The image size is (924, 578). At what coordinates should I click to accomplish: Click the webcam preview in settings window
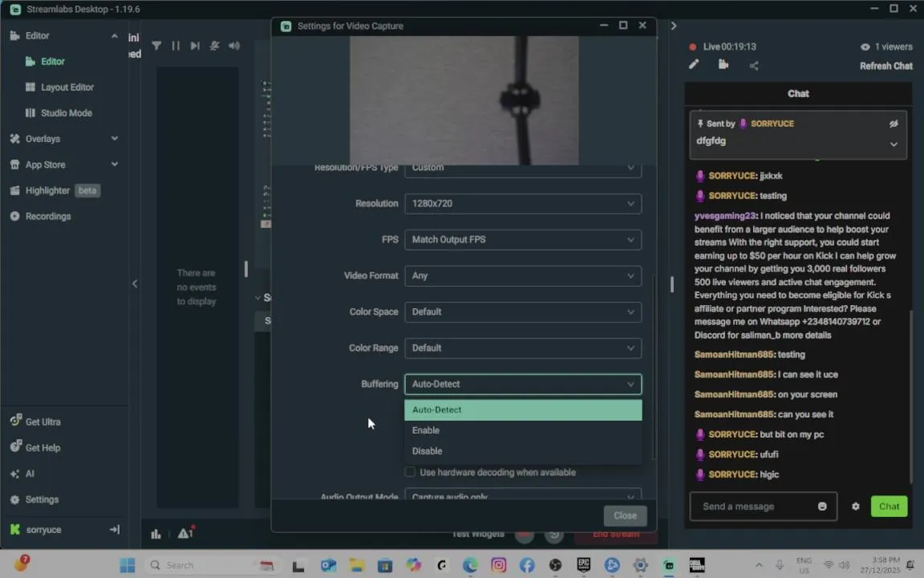click(464, 100)
